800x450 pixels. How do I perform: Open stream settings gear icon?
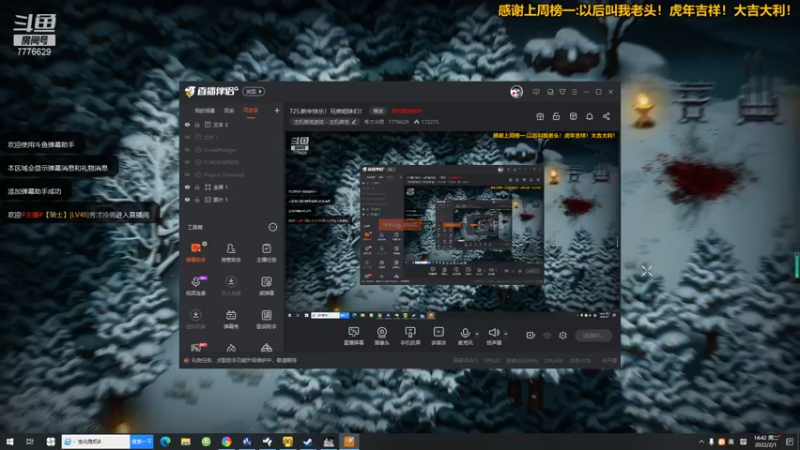point(563,335)
